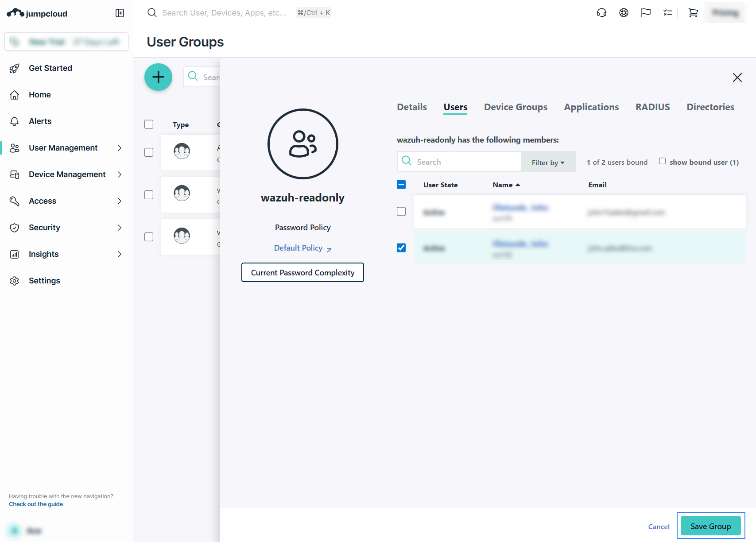Click the headset support icon
The image size is (756, 542).
pyautogui.click(x=601, y=13)
